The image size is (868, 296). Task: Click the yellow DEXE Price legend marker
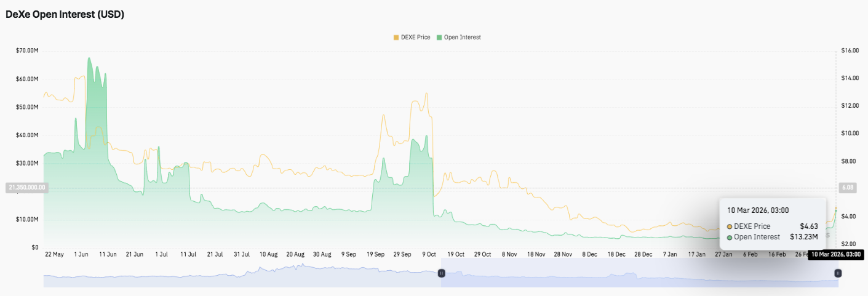point(396,38)
